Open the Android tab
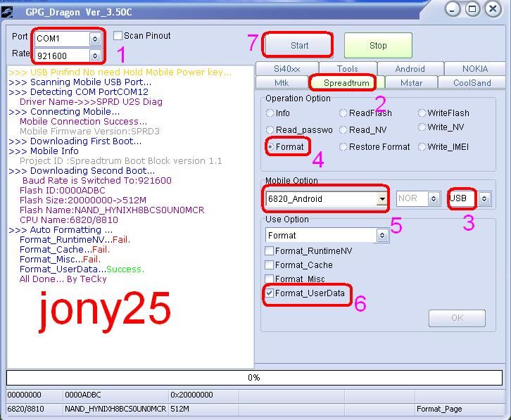The width and height of the screenshot is (511, 420). (410, 69)
